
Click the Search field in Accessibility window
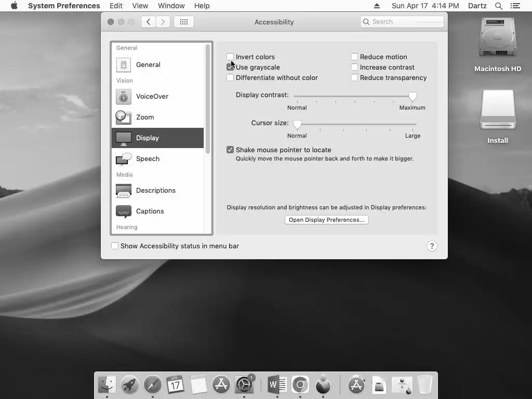[402, 22]
